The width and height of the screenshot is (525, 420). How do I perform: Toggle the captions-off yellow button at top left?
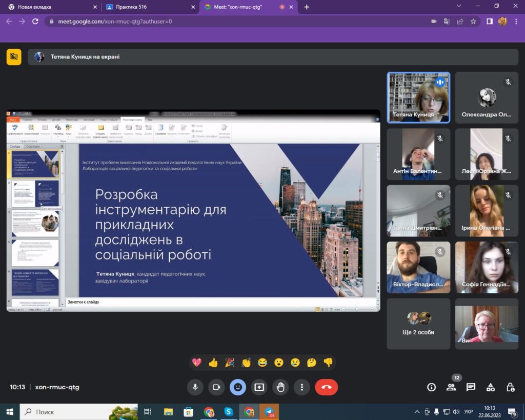click(14, 57)
